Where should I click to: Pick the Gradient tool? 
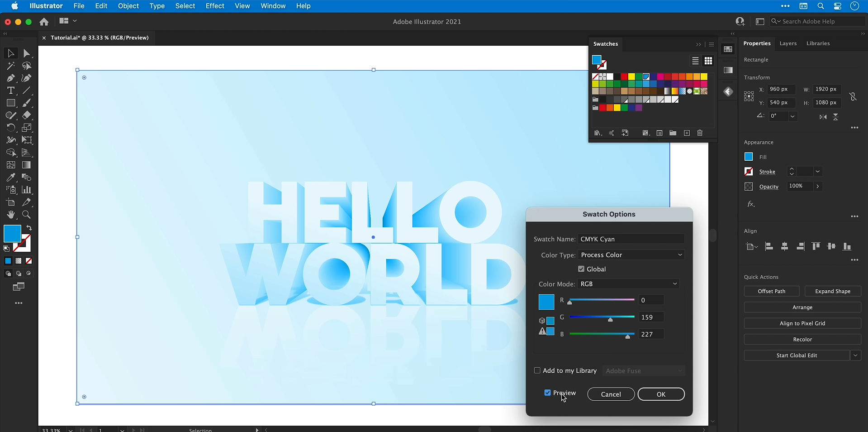27,165
